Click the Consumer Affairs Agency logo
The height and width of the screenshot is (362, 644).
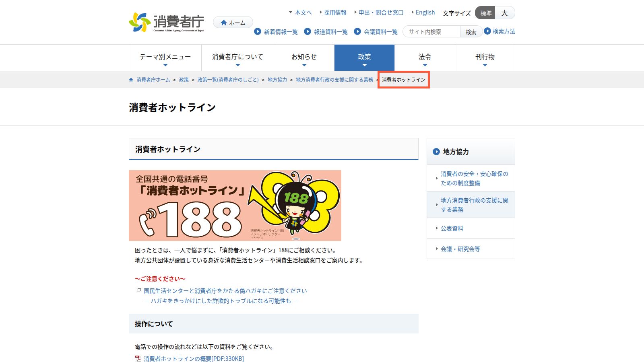(166, 22)
